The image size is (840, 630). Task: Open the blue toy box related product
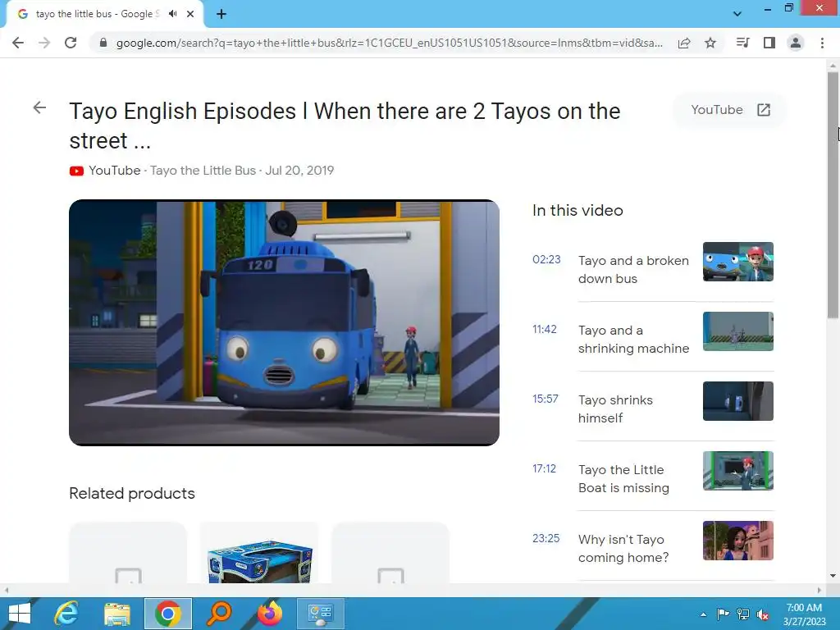(x=259, y=554)
